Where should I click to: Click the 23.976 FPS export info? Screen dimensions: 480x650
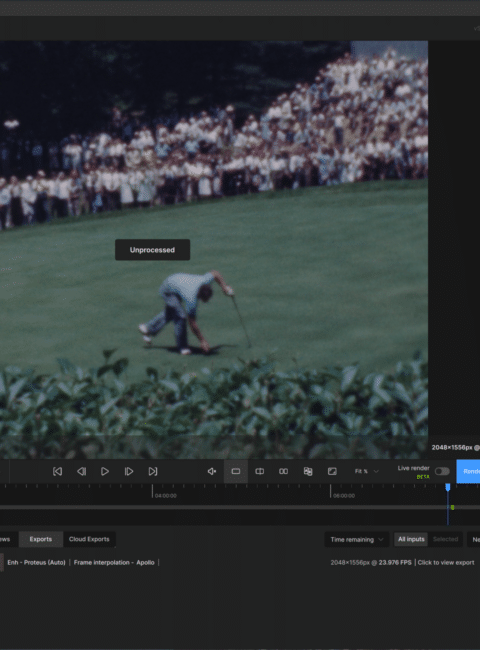point(395,563)
